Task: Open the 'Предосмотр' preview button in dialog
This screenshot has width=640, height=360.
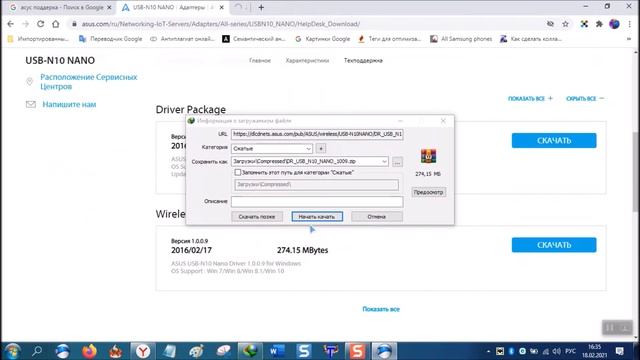Action: point(428,192)
